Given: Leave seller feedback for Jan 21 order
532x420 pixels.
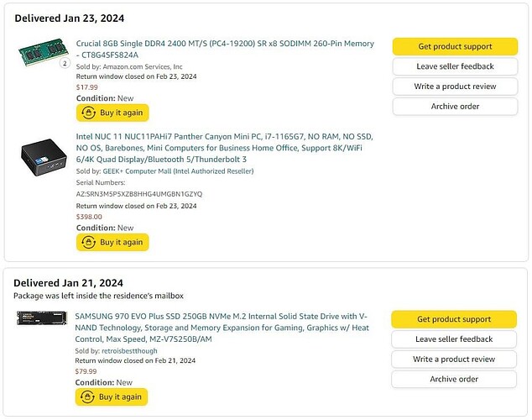Looking at the screenshot, I should point(454,339).
